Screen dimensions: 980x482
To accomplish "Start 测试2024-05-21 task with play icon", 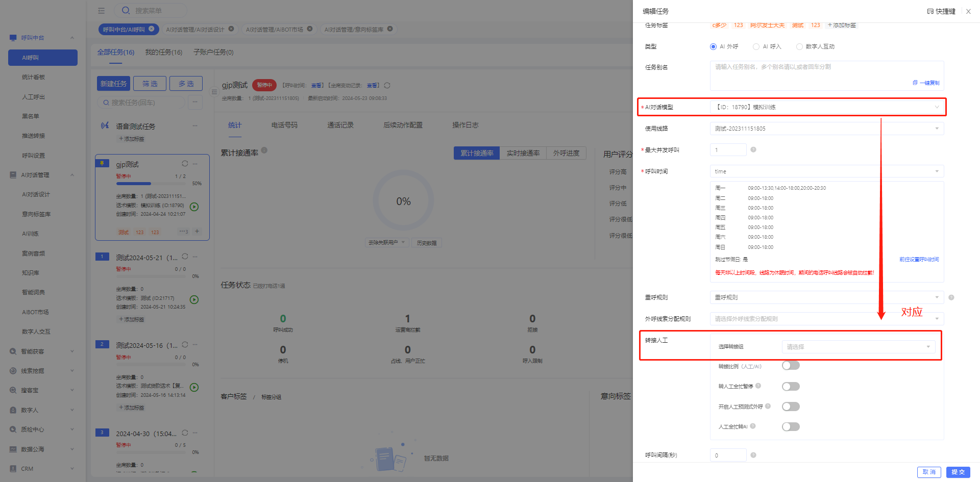I will pyautogui.click(x=194, y=299).
